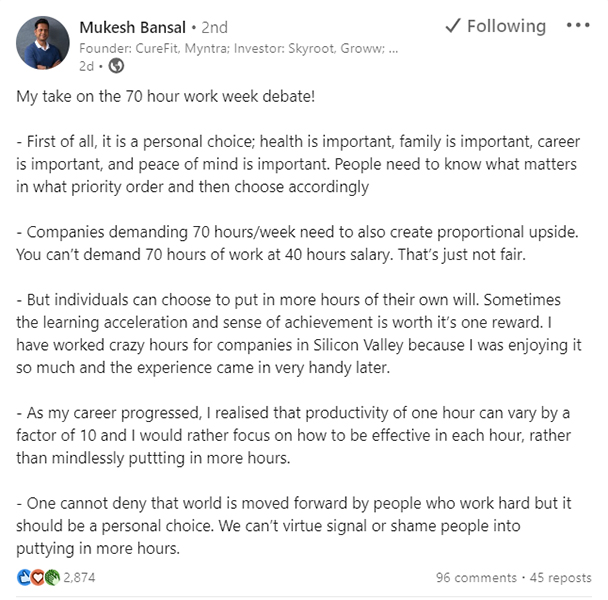
Task: Click the red heart Love reaction icon
Action: (38, 578)
